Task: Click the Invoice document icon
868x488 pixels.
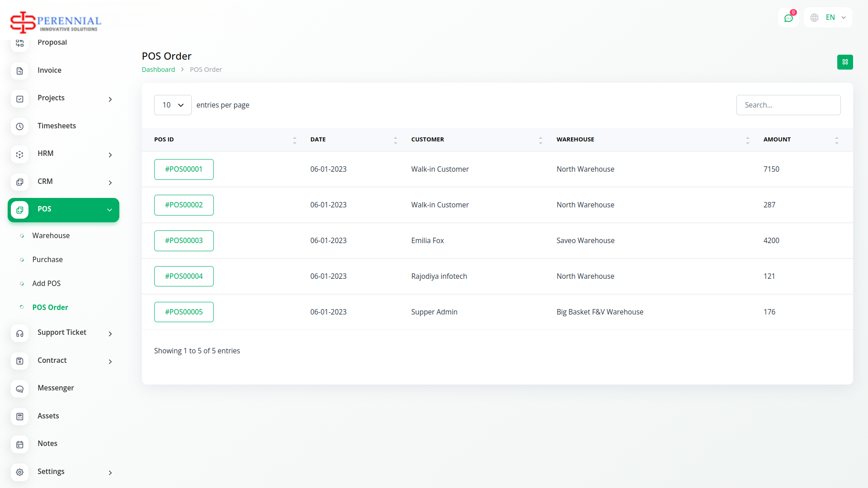Action: (19, 71)
